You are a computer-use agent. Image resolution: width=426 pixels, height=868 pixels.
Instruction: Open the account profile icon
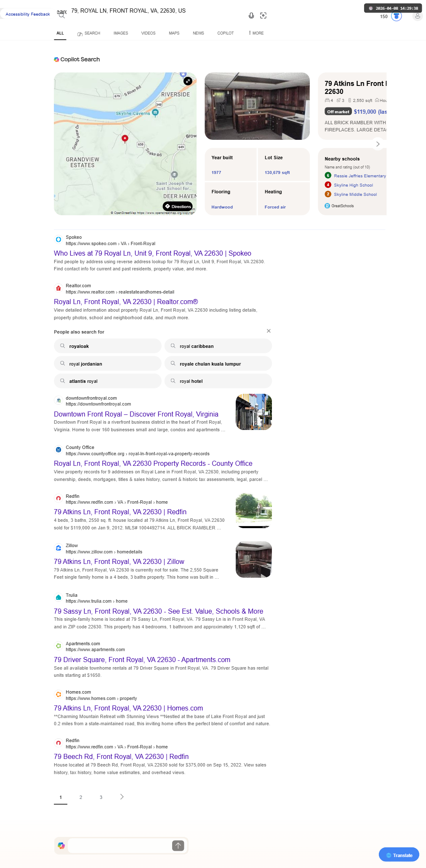tap(418, 16)
